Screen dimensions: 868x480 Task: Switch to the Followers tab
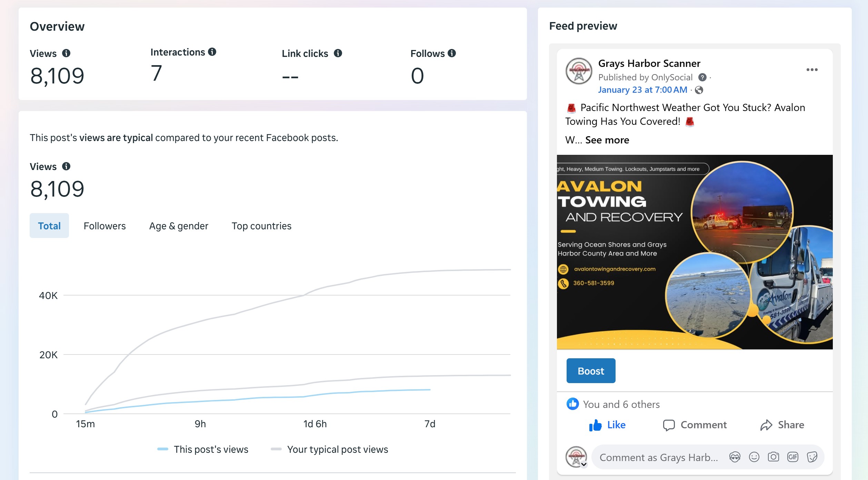pos(104,226)
